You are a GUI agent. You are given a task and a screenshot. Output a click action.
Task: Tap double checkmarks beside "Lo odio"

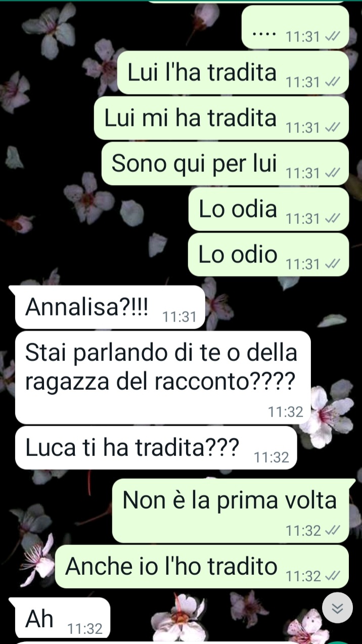pos(333,264)
